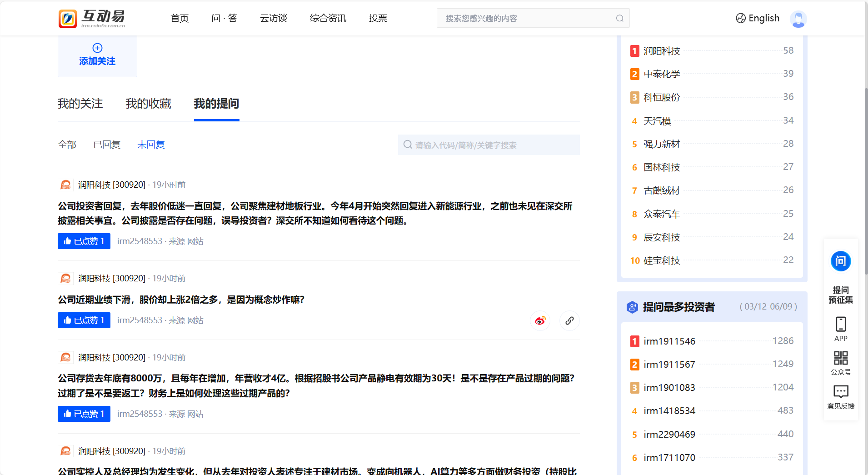
Task: Click irm2548553 author on first question
Action: coord(140,241)
